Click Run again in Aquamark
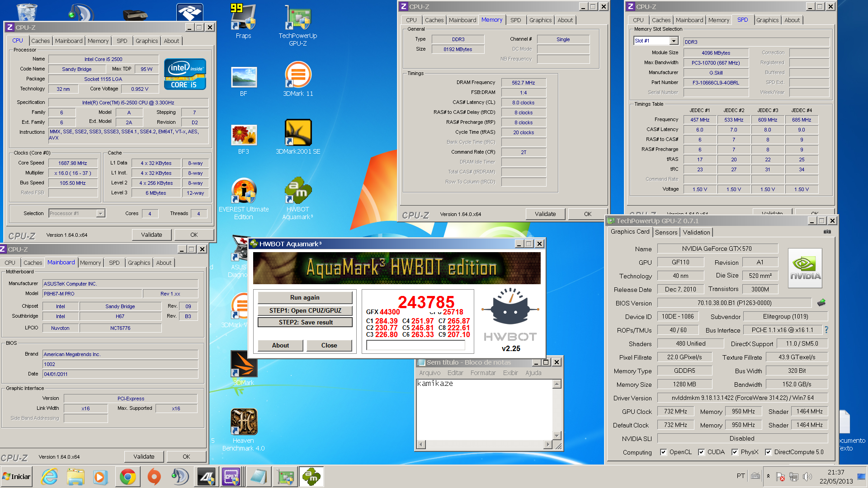This screenshot has height=488, width=868. coord(305,297)
